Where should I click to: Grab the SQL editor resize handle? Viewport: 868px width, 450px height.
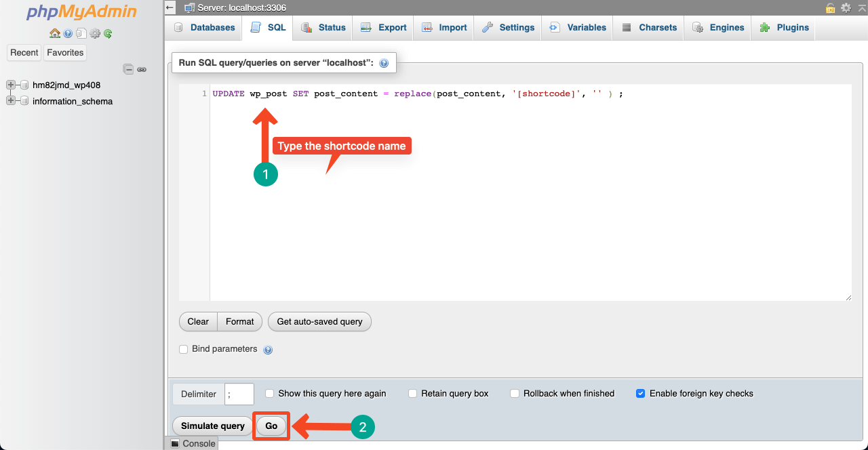[848, 297]
